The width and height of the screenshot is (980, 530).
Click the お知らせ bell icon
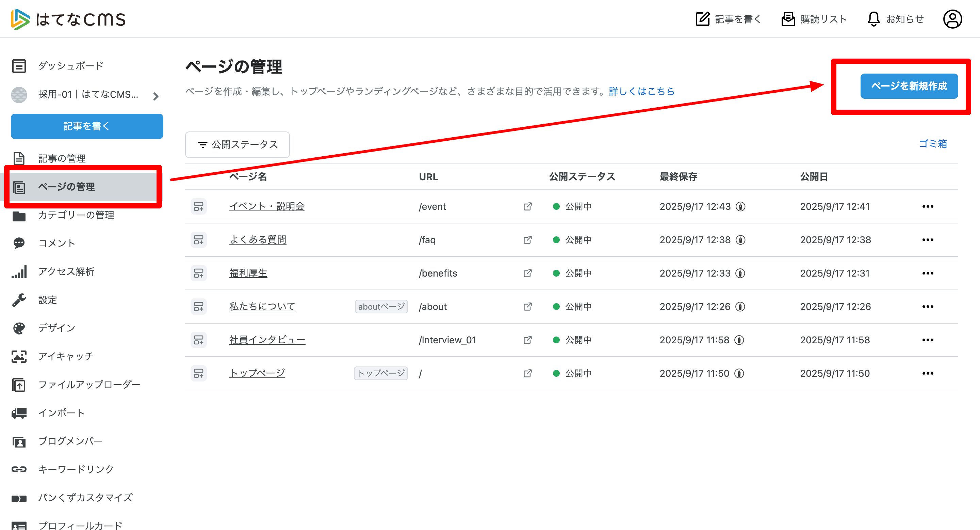tap(873, 19)
